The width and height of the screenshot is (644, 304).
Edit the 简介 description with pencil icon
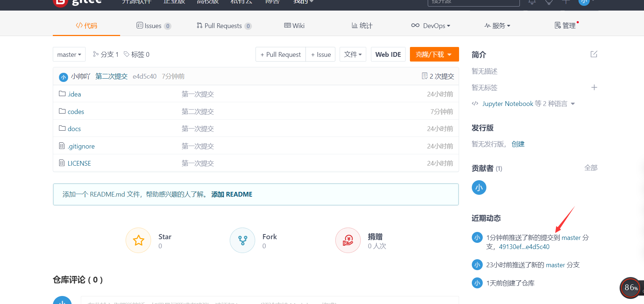coord(594,54)
